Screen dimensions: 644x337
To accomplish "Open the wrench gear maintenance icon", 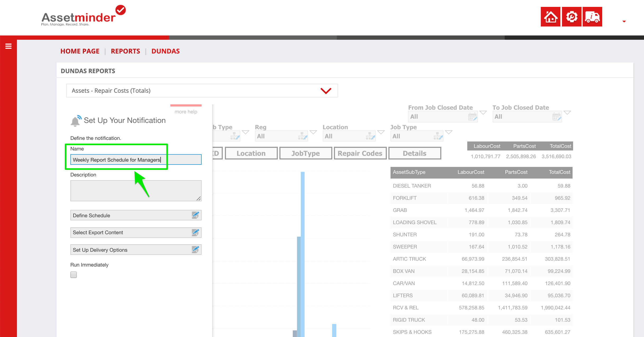I will point(572,17).
